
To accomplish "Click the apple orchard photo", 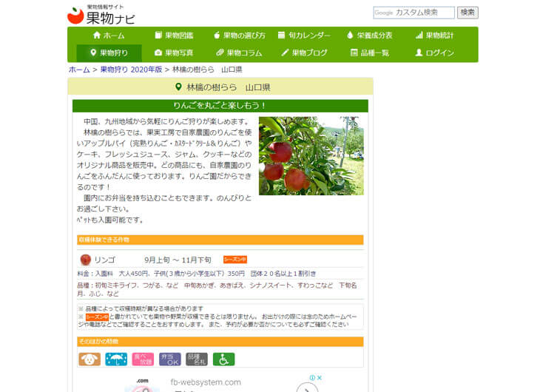I will pos(311,156).
